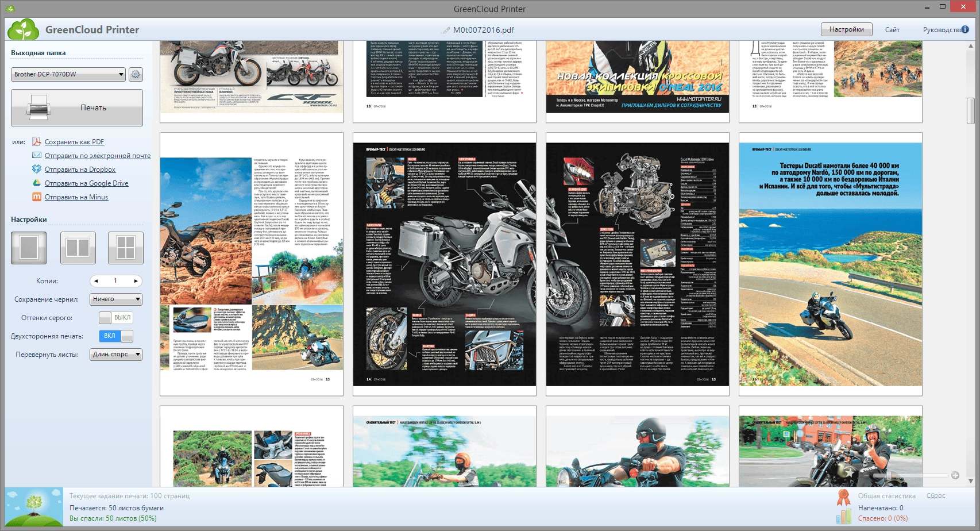Click the Вы спасли: 50 листов (50%) text
Image resolution: width=980 pixels, height=531 pixels.
click(113, 518)
